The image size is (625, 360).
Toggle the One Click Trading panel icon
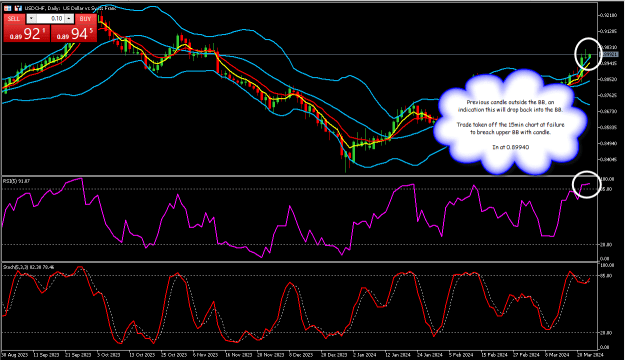[x=8, y=8]
